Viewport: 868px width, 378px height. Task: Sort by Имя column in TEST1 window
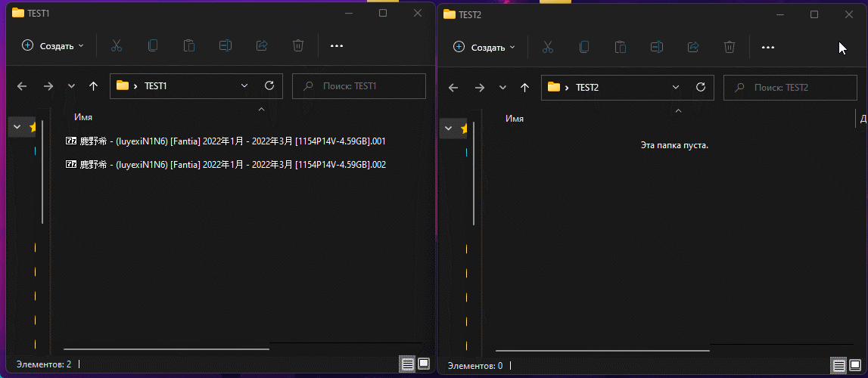pyautogui.click(x=83, y=117)
